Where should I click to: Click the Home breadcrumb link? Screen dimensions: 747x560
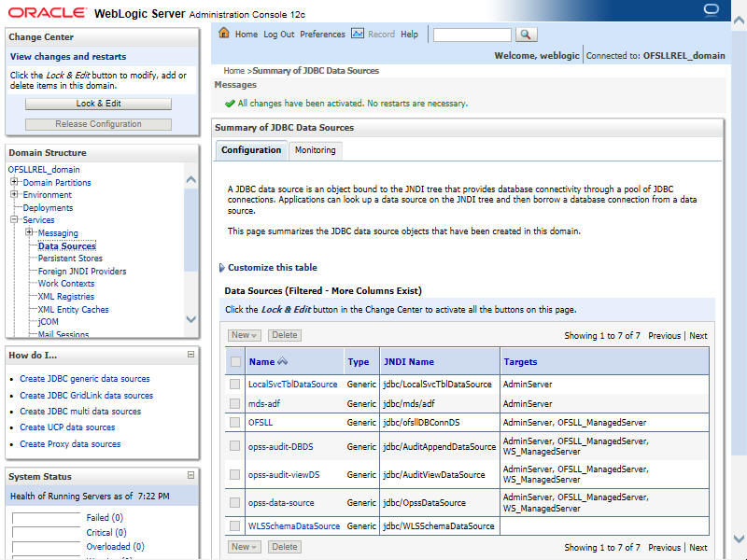[234, 71]
